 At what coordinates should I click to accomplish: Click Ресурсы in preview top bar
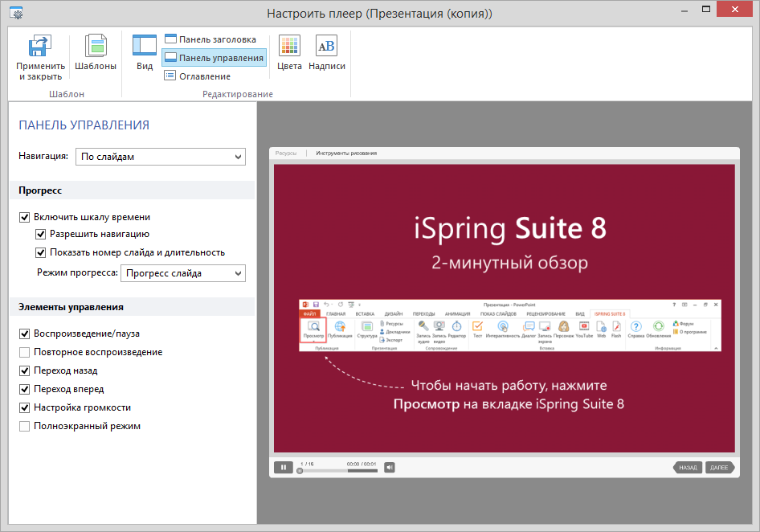coord(286,153)
